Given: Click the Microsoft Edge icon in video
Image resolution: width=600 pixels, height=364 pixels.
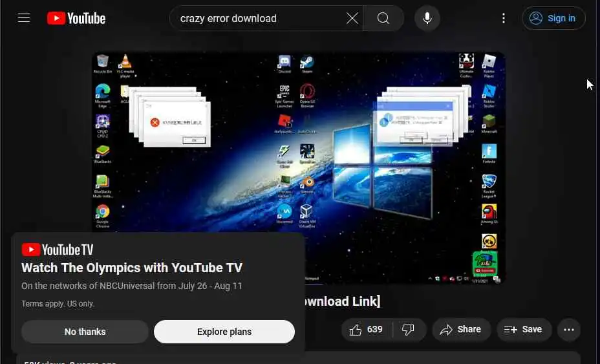Looking at the screenshot, I should click(103, 96).
